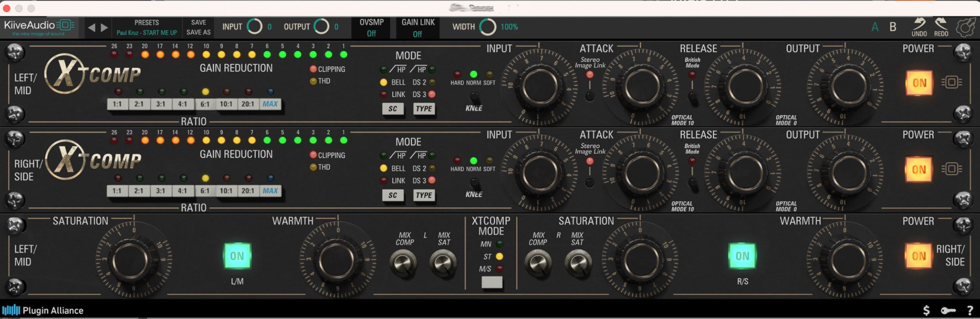
Task: Toggle green R/S saturation ON button
Action: [x=742, y=256]
